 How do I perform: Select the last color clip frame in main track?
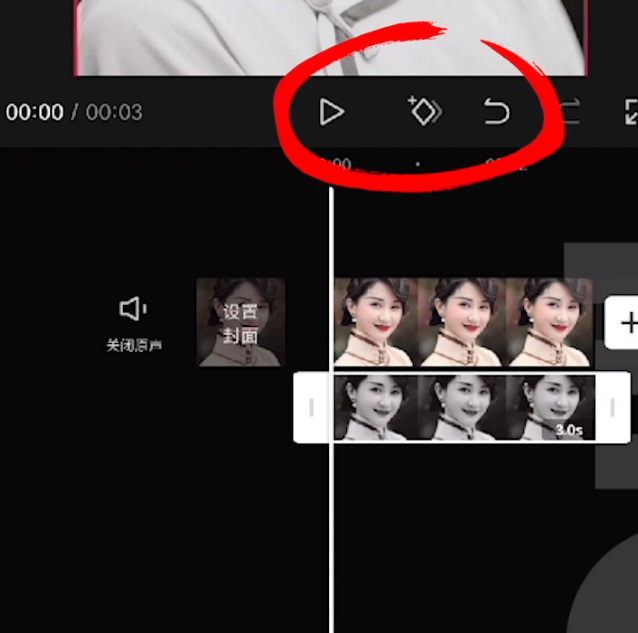pos(549,322)
